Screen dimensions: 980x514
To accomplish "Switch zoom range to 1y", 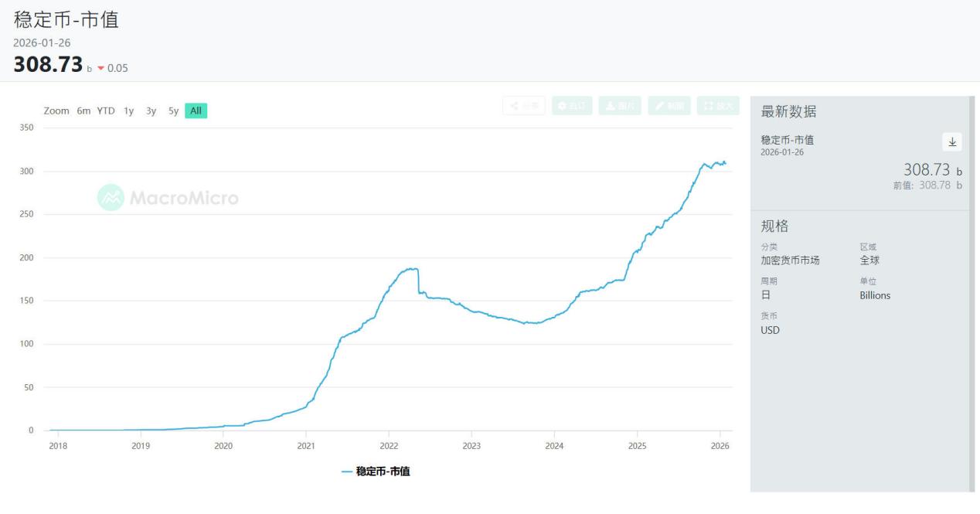I will [129, 111].
